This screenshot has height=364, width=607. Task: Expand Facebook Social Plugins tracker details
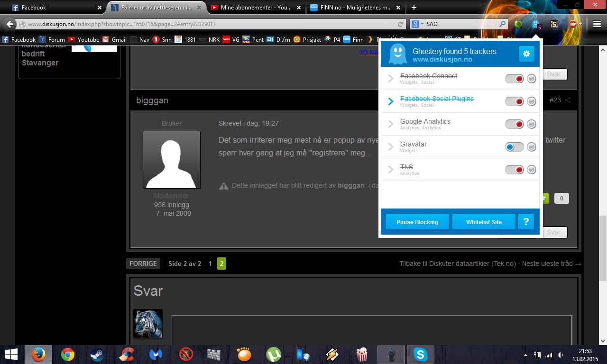tap(391, 101)
